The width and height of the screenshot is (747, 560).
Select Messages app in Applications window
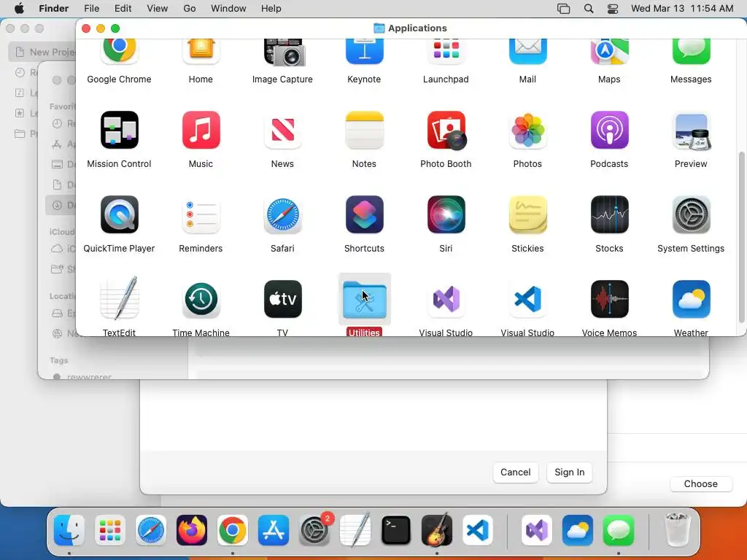tap(691, 52)
